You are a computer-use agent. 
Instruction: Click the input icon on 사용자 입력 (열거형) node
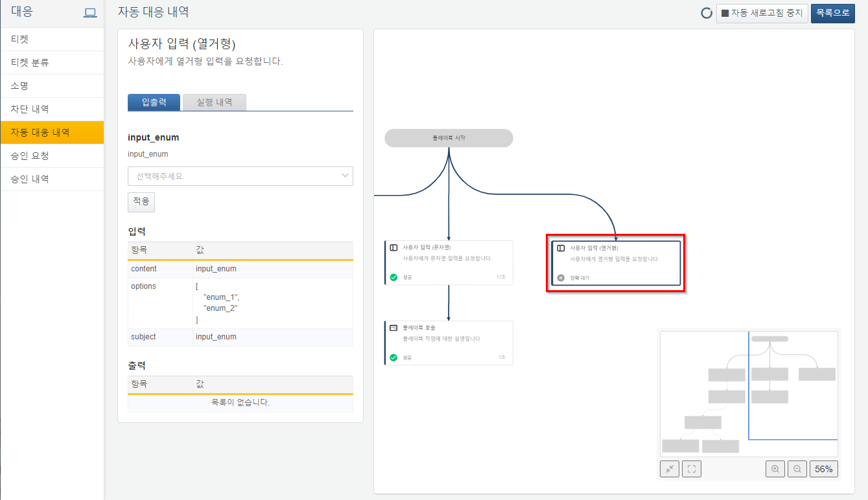coord(561,248)
